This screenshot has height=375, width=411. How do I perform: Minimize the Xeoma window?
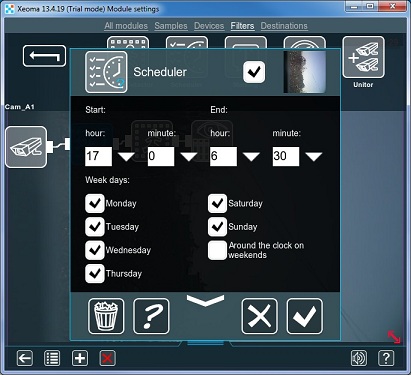point(354,6)
